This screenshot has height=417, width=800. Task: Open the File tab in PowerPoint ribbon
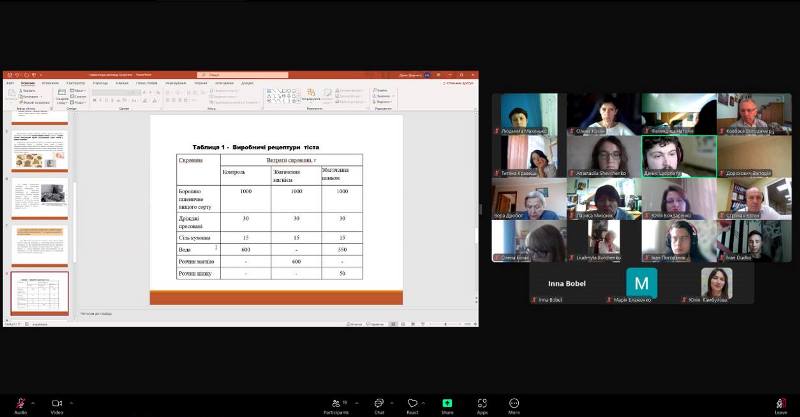(9, 83)
